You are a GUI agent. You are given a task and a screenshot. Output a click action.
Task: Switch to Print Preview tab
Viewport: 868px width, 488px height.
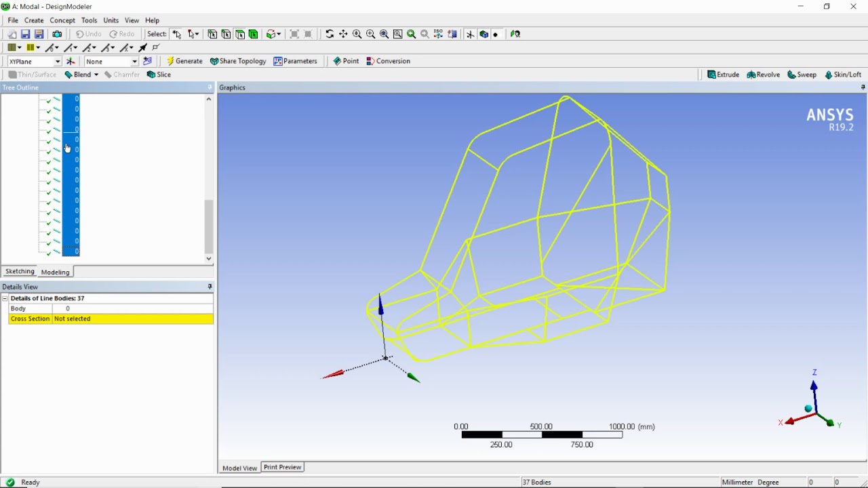pyautogui.click(x=282, y=467)
